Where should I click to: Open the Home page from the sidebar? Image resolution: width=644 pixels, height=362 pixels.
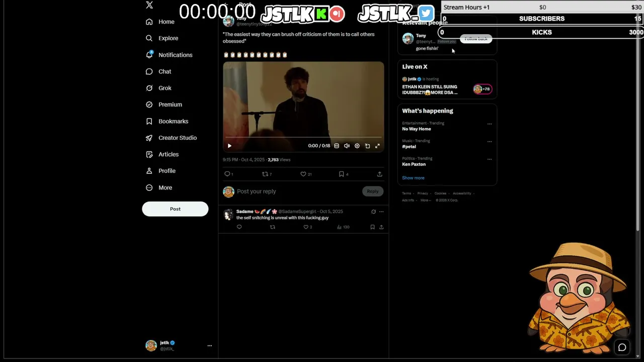coord(160,22)
